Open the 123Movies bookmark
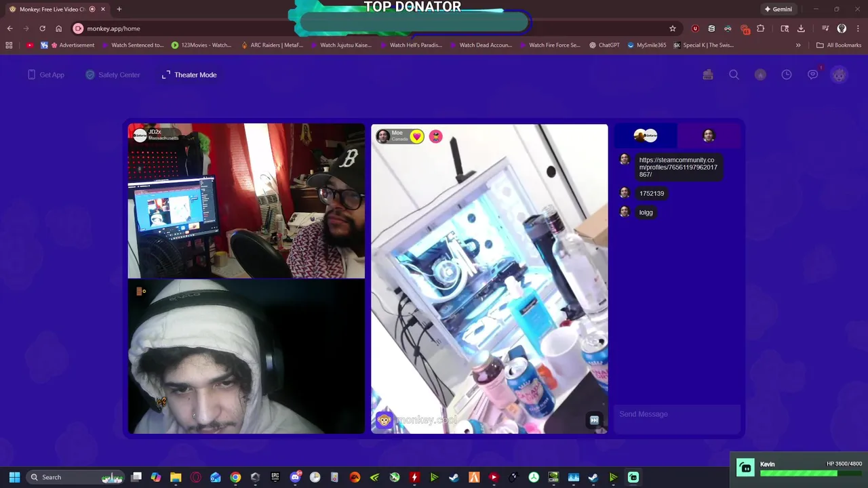The image size is (868, 488). pos(201,45)
